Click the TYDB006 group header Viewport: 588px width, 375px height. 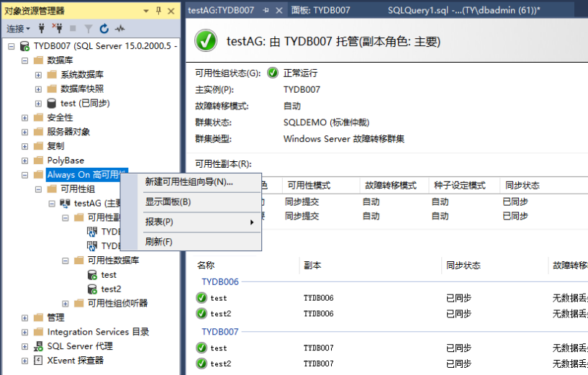[x=220, y=282]
